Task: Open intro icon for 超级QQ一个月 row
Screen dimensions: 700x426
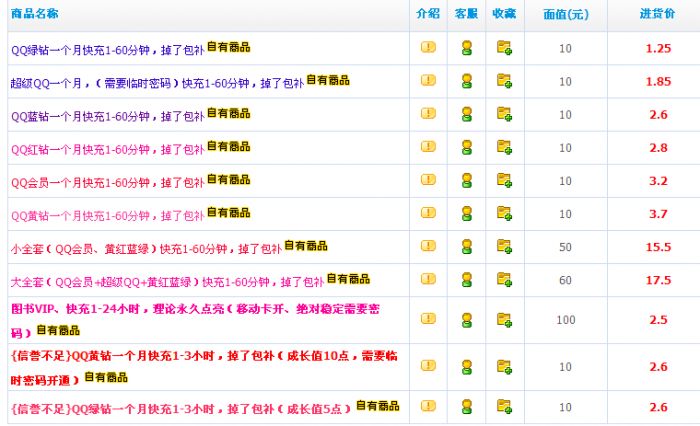Action: point(428,80)
